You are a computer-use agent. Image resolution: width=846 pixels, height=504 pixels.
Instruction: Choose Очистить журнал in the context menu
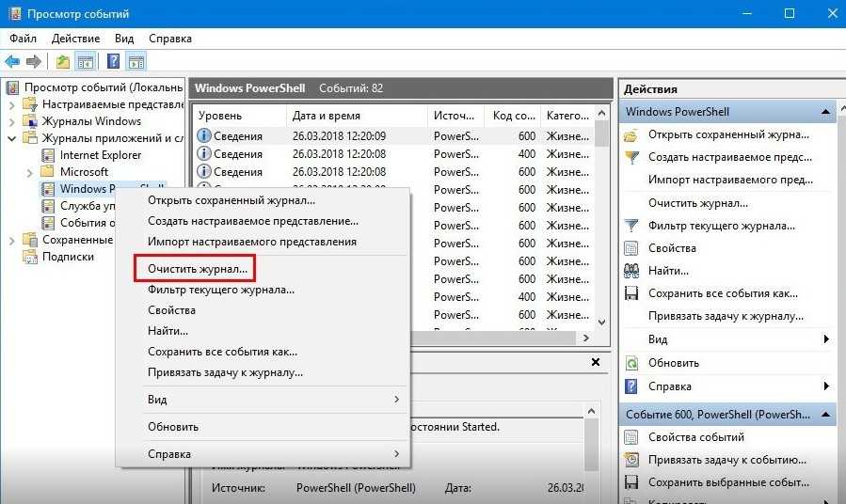click(198, 269)
